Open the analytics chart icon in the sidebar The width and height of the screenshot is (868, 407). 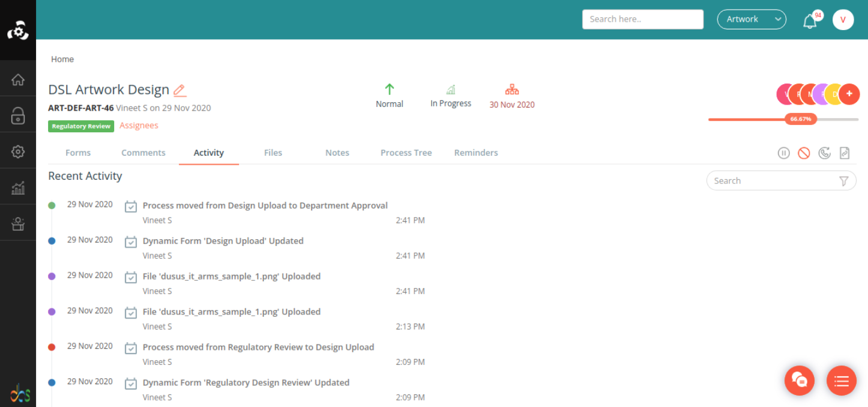pos(18,188)
